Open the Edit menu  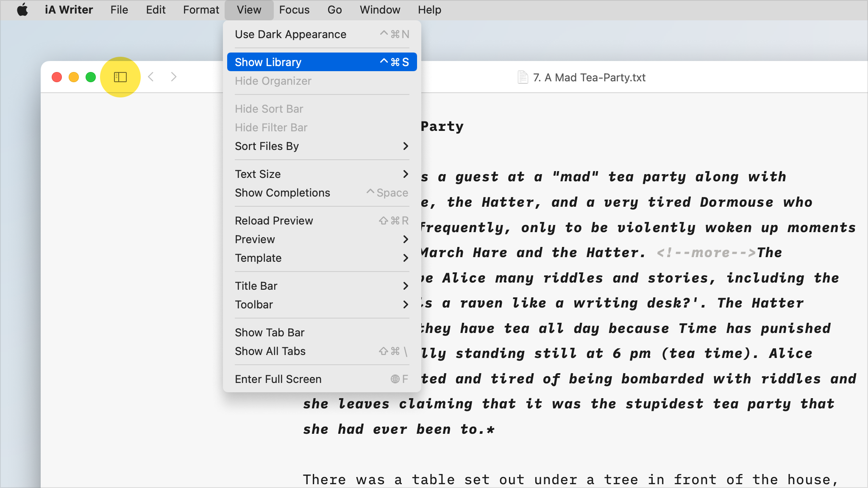coord(156,10)
